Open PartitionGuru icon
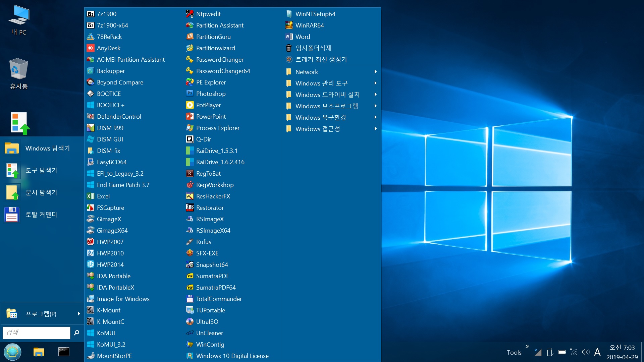This screenshot has width=644, height=362. click(190, 37)
